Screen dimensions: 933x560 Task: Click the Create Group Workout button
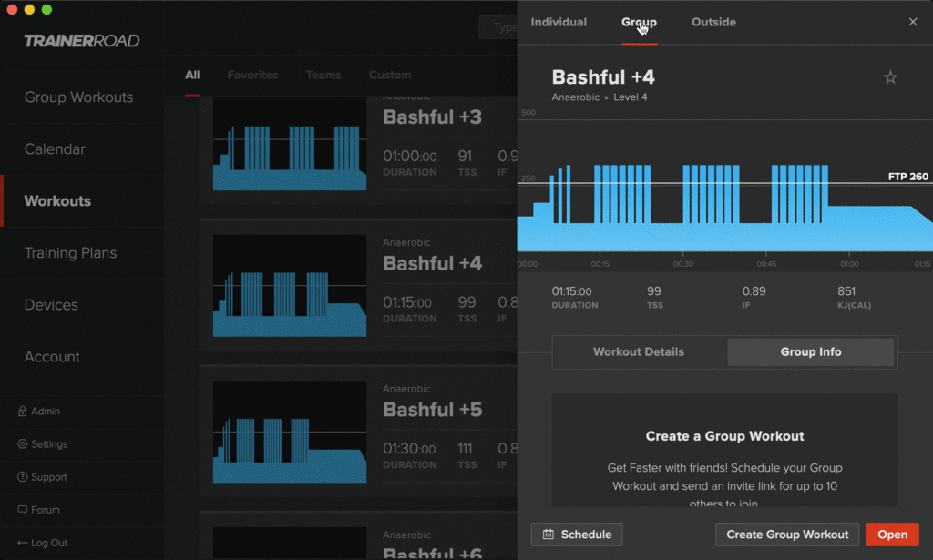click(x=786, y=535)
